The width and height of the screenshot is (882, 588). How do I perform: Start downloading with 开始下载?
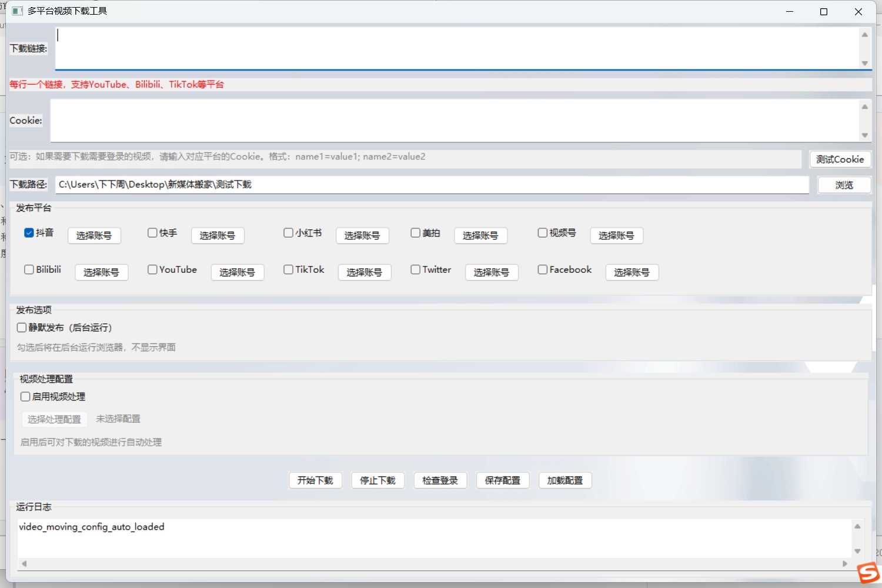pos(315,480)
